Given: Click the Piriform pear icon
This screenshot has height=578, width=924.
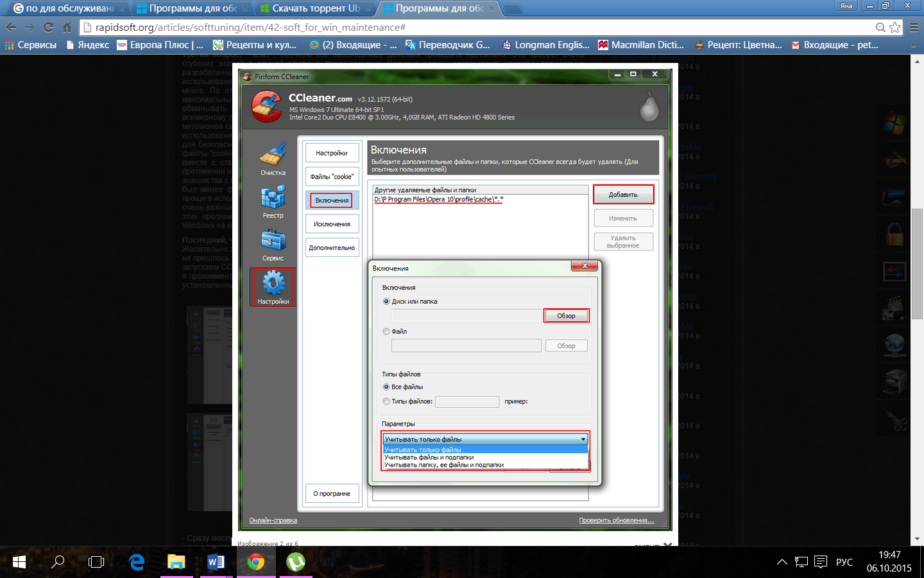Looking at the screenshot, I should (649, 107).
